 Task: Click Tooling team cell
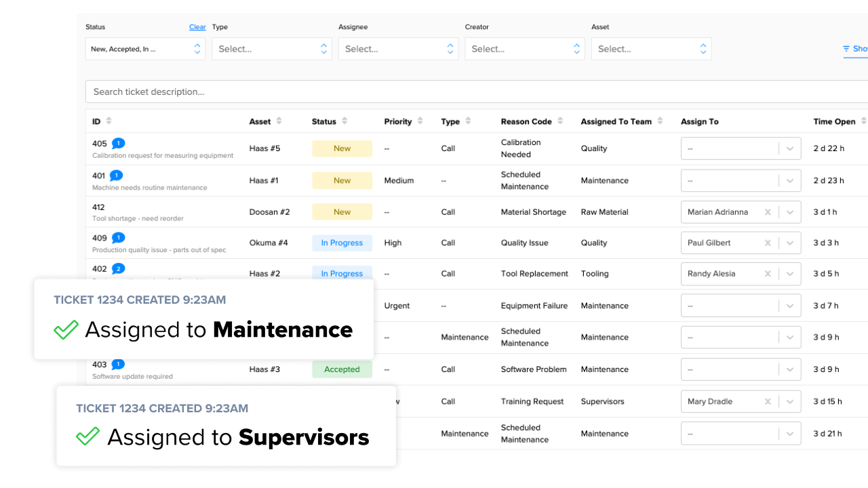595,274
